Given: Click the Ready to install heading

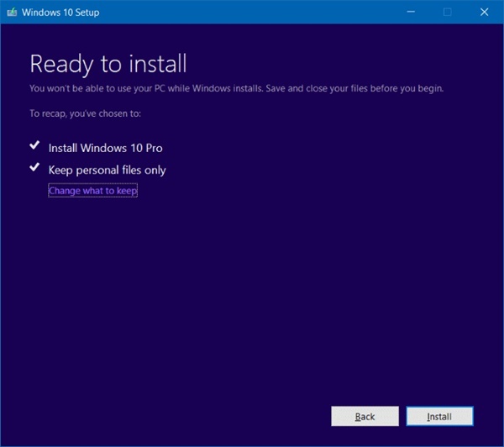Looking at the screenshot, I should coord(108,64).
